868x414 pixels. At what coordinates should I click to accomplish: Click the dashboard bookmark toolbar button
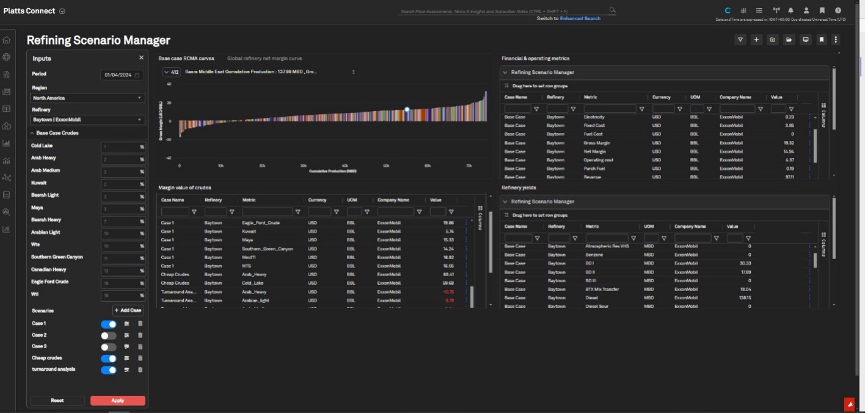click(822, 40)
